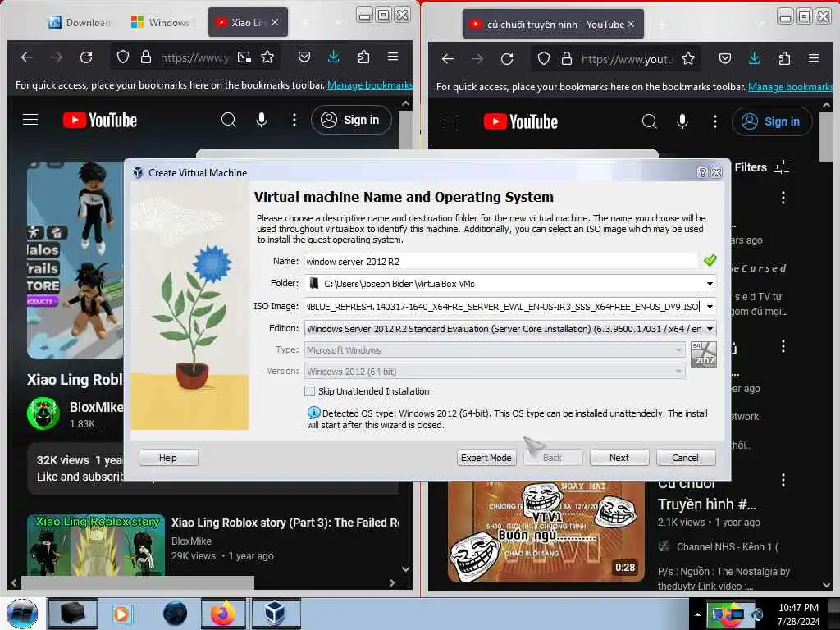Reload page in left Firefox window

click(85, 57)
